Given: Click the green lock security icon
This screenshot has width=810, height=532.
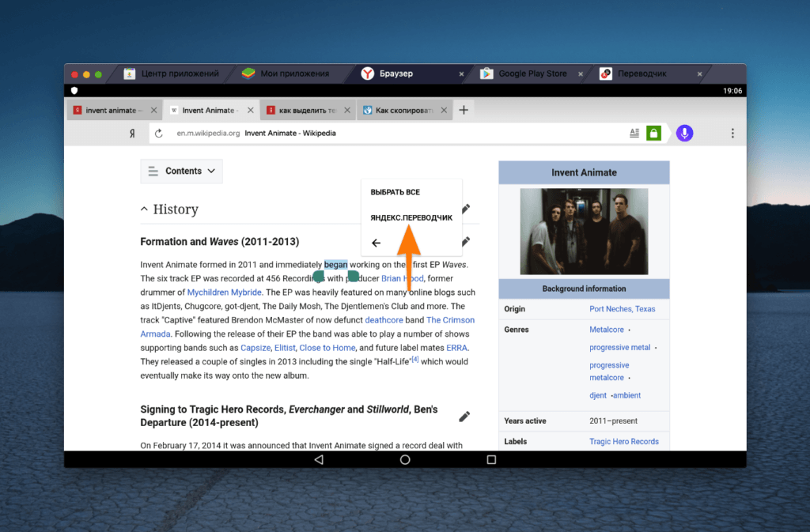Looking at the screenshot, I should [x=653, y=133].
